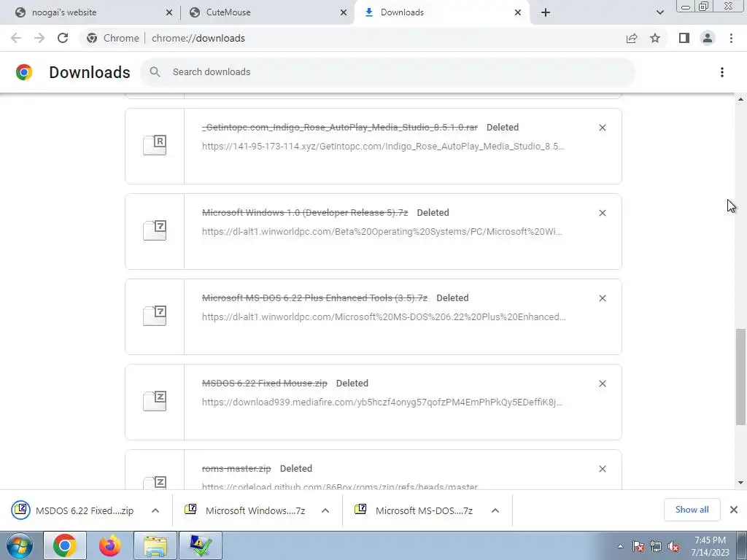
Task: Open Chrome main three-dot menu
Action: coord(731,38)
